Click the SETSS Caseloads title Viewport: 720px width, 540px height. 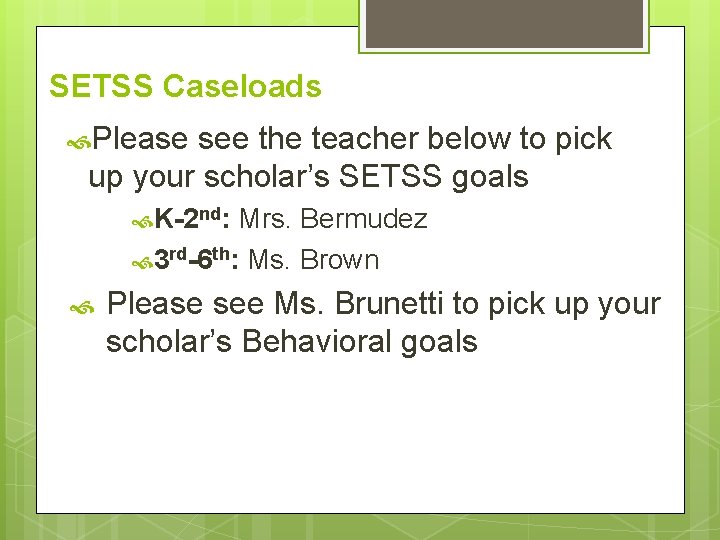click(x=185, y=86)
